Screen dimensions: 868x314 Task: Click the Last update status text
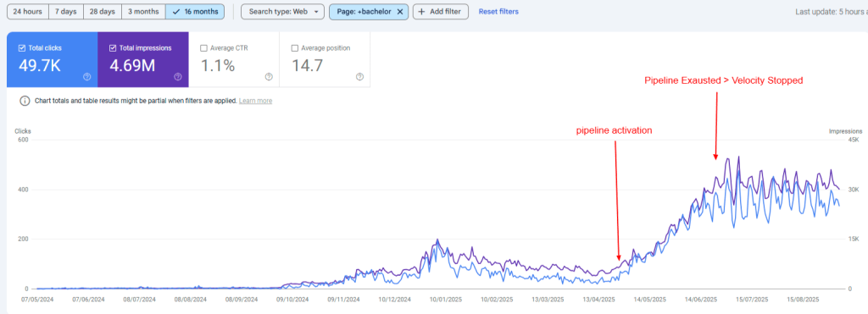tap(832, 12)
